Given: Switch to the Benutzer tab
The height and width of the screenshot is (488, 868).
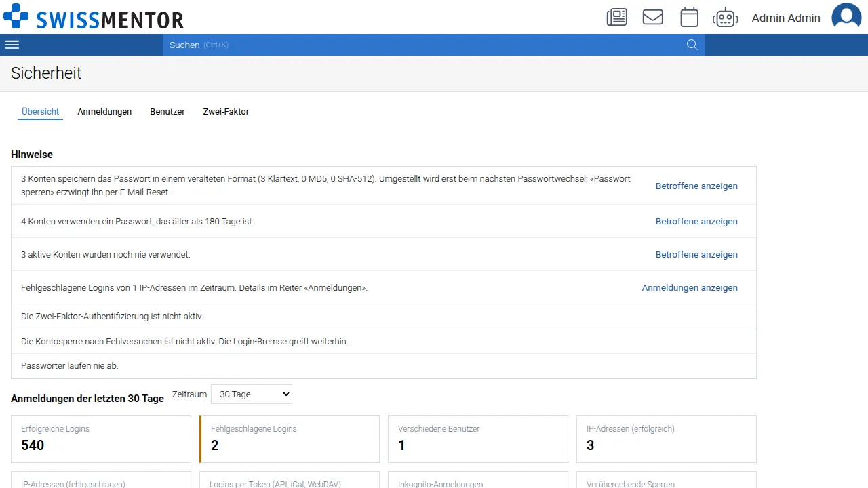Looking at the screenshot, I should (x=167, y=112).
